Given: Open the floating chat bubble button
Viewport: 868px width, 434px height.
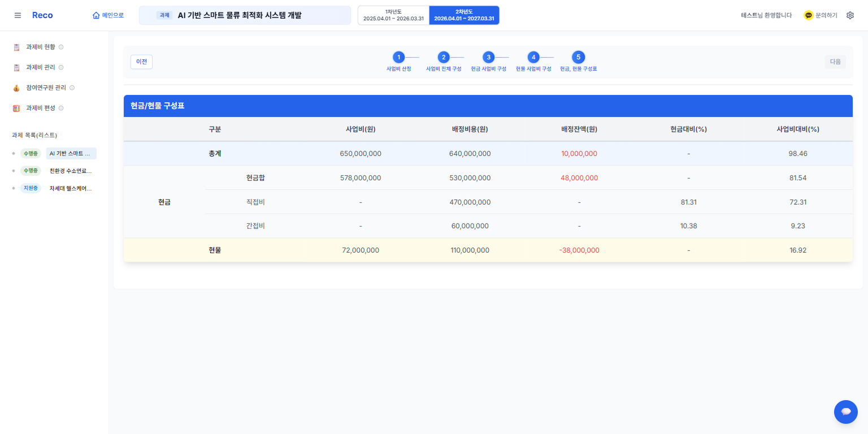Looking at the screenshot, I should [846, 412].
